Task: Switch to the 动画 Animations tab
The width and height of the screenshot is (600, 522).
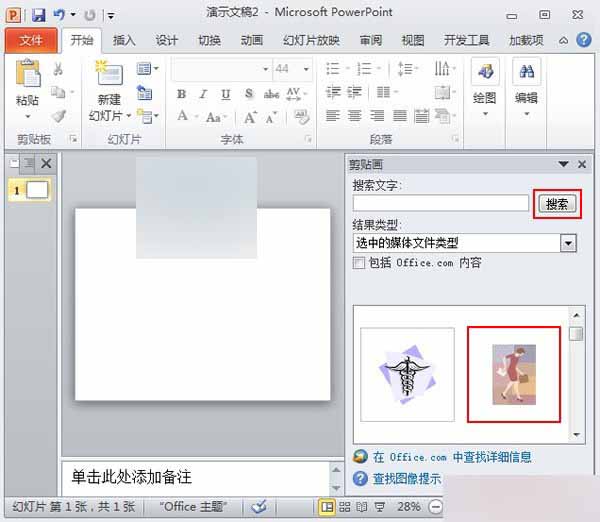Action: (251, 40)
